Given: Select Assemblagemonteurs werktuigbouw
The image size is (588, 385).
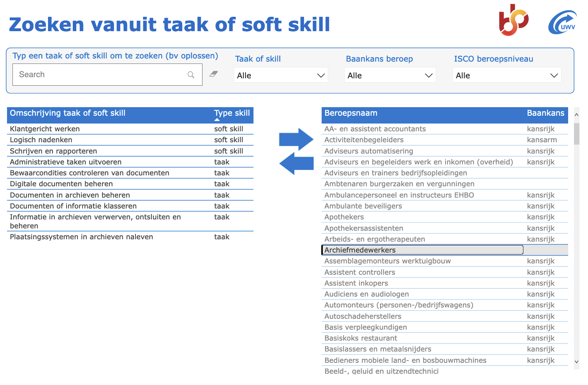Looking at the screenshot, I should [x=445, y=261].
